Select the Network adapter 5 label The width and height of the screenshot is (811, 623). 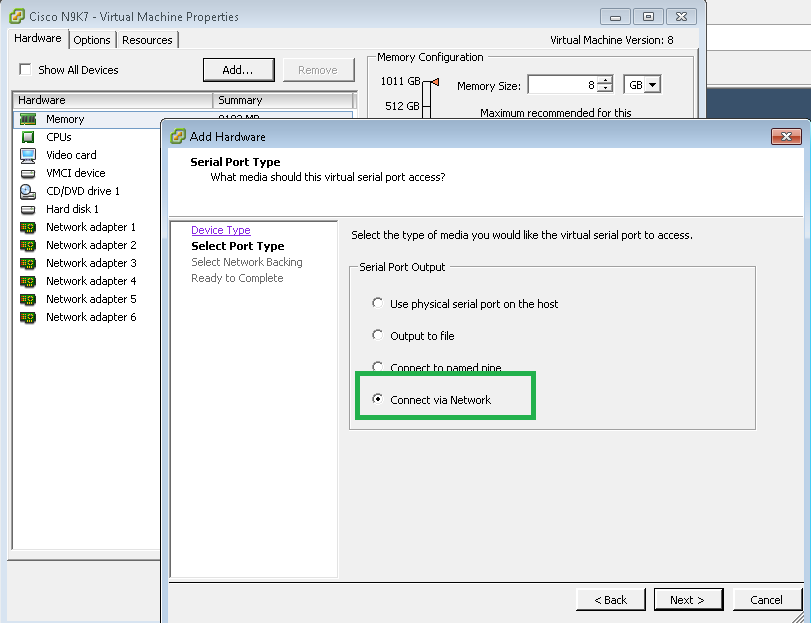tap(91, 299)
